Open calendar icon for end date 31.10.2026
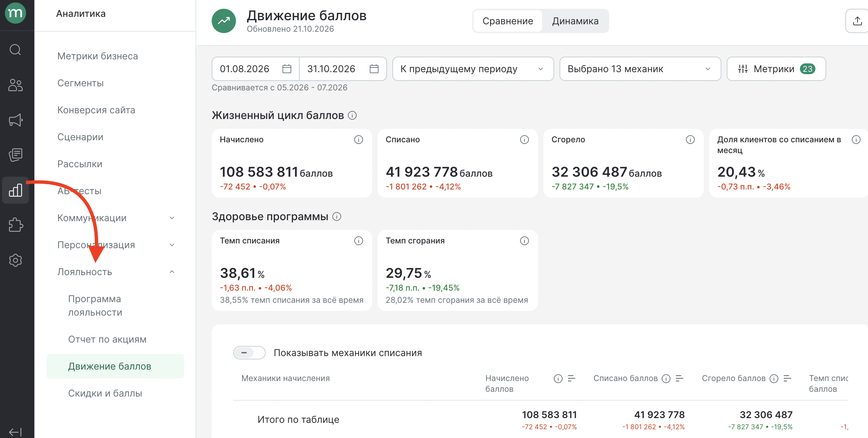 (374, 69)
